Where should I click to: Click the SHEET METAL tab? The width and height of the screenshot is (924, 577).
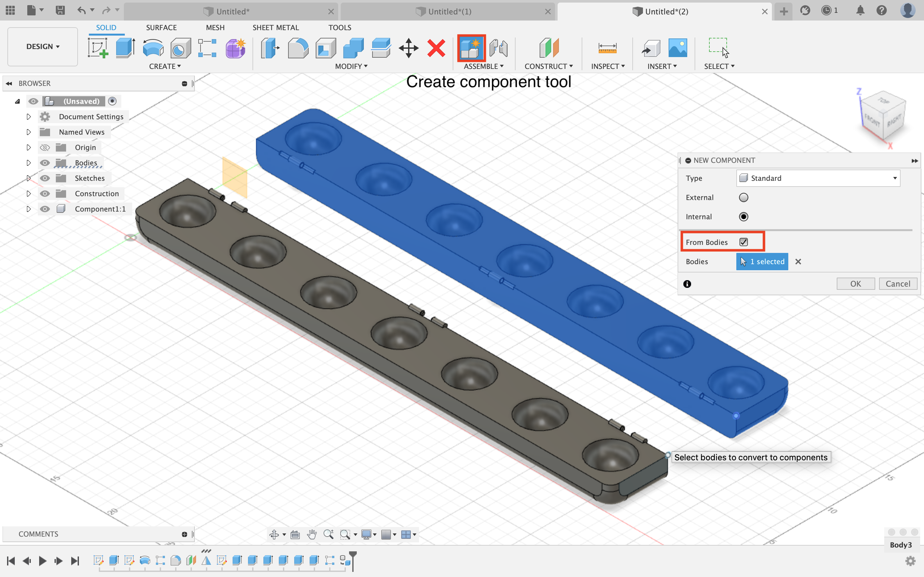tap(275, 27)
